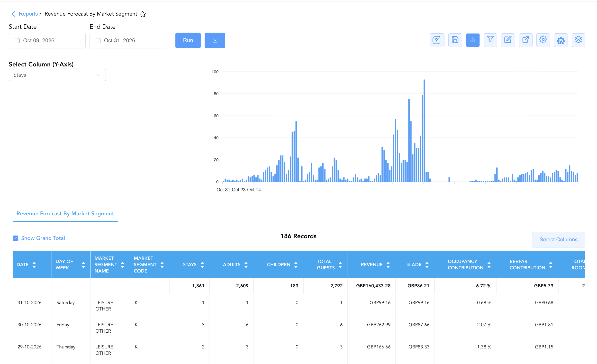The image size is (597, 364).
Task: Click the tallest chart bar near 93 stays
Action: point(424,131)
